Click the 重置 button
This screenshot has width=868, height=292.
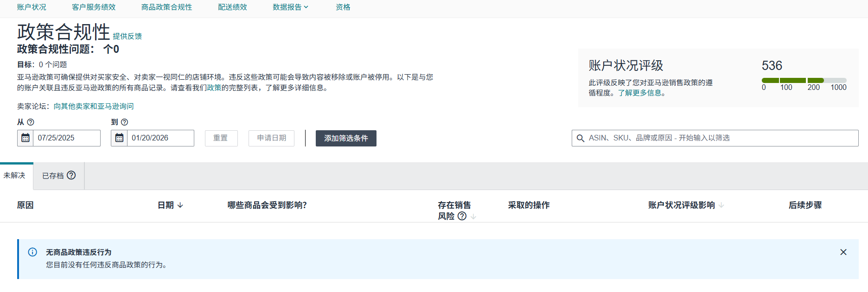[x=221, y=138]
